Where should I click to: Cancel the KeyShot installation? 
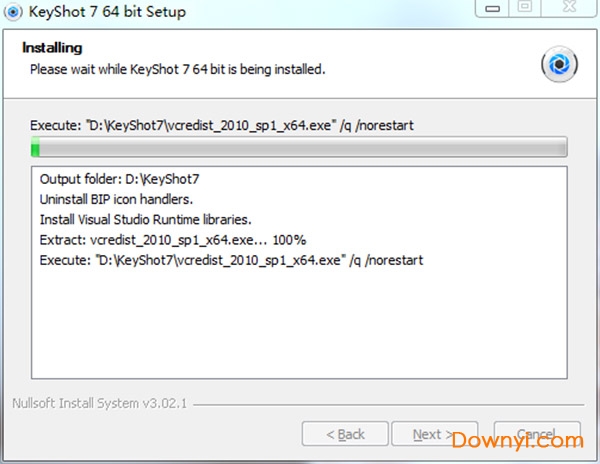tap(537, 434)
